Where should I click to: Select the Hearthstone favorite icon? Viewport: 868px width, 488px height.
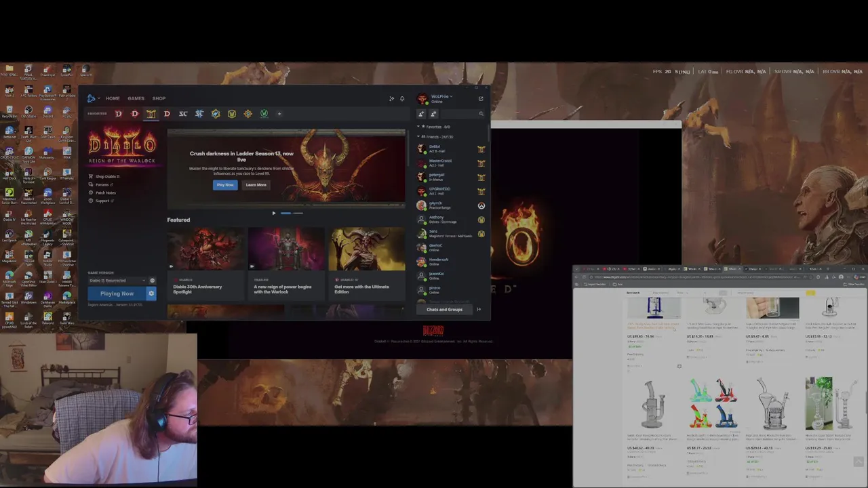[248, 114]
